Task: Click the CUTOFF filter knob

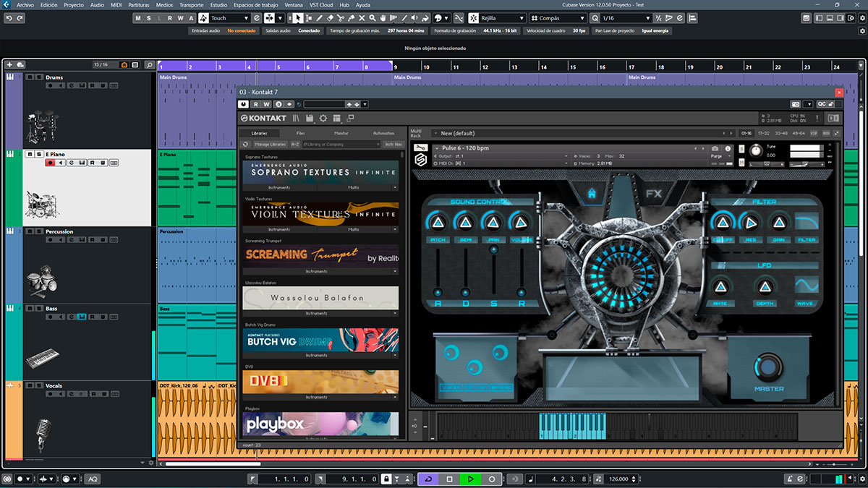Action: pos(721,223)
